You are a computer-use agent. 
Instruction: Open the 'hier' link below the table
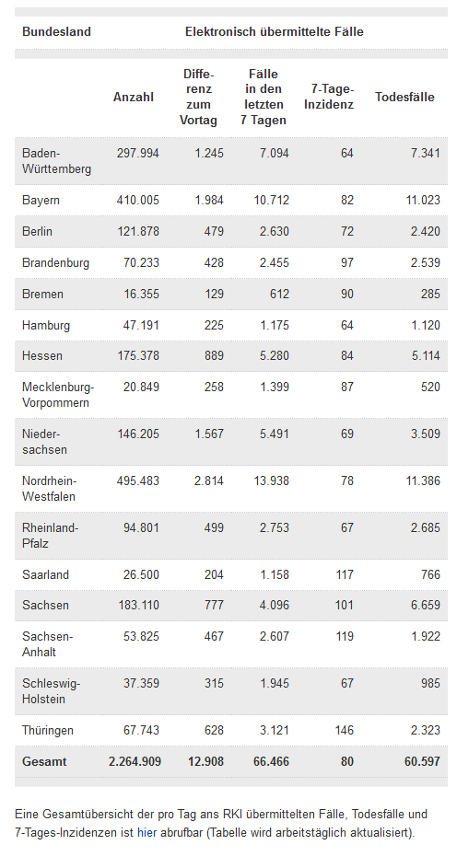click(x=146, y=832)
